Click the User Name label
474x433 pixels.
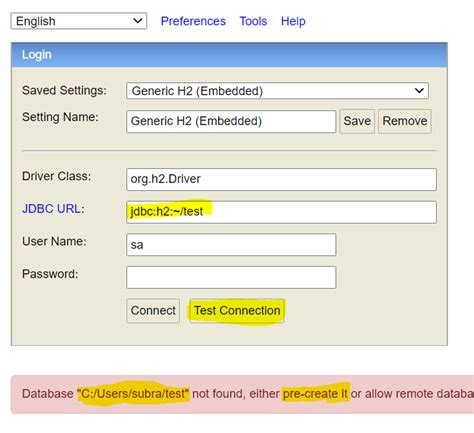tap(54, 241)
